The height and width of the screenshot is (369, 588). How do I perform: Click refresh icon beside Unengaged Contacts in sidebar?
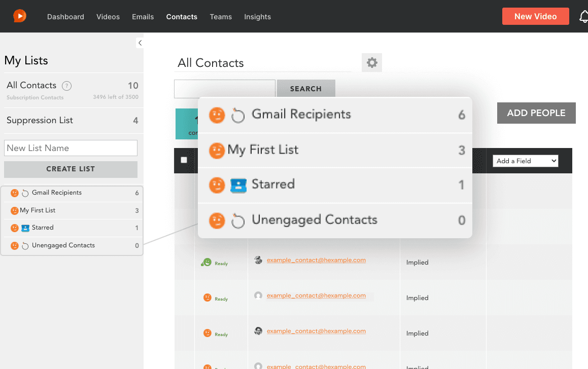point(25,246)
